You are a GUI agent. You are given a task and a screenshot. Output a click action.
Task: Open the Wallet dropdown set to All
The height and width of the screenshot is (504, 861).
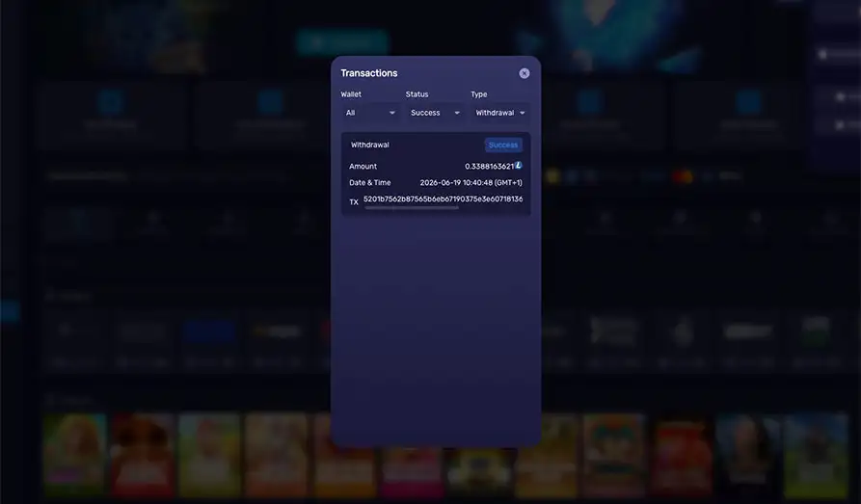(x=370, y=113)
